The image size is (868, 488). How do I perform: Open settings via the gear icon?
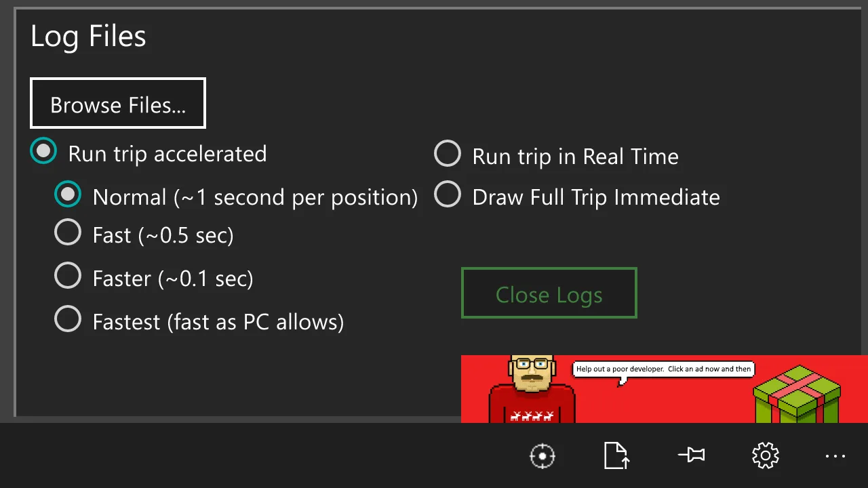tap(766, 455)
